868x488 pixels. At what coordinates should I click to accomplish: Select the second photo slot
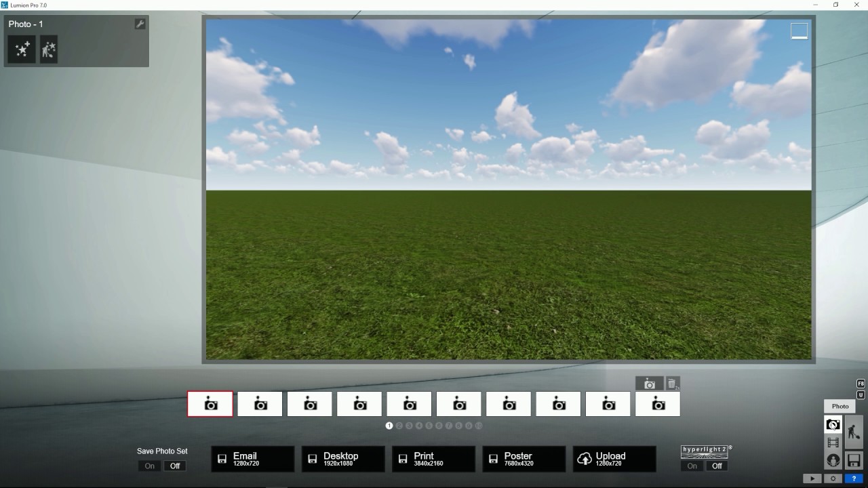(x=260, y=404)
